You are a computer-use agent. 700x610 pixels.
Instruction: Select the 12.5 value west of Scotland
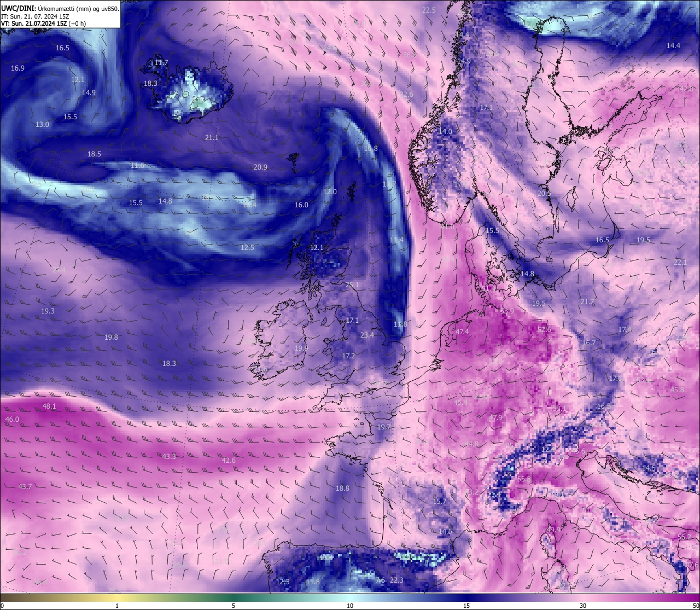click(247, 248)
